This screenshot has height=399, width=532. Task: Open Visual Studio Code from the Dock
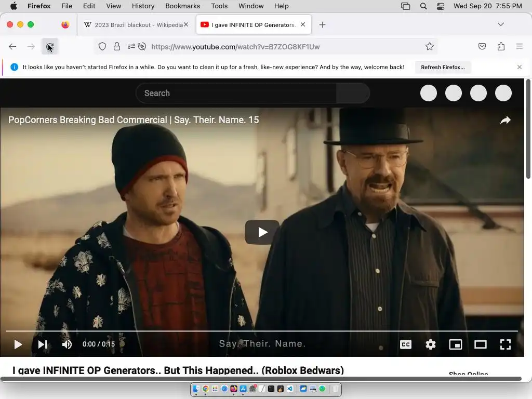click(x=290, y=389)
